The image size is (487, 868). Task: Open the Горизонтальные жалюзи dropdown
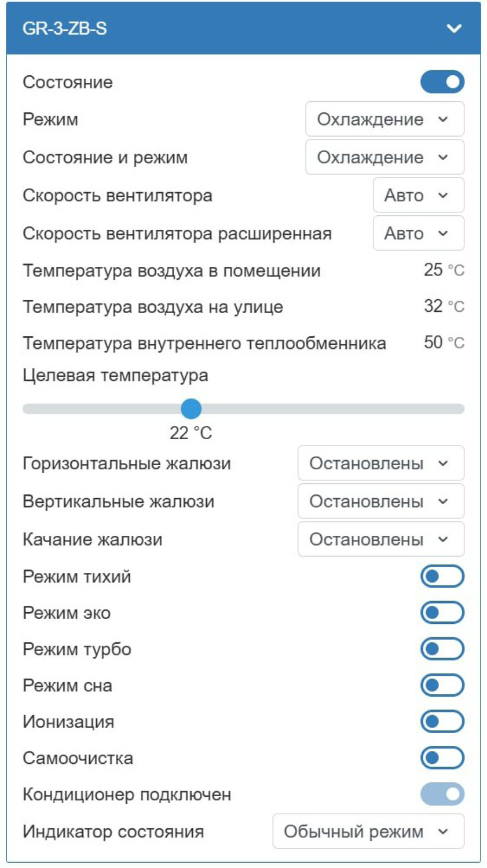click(x=381, y=463)
